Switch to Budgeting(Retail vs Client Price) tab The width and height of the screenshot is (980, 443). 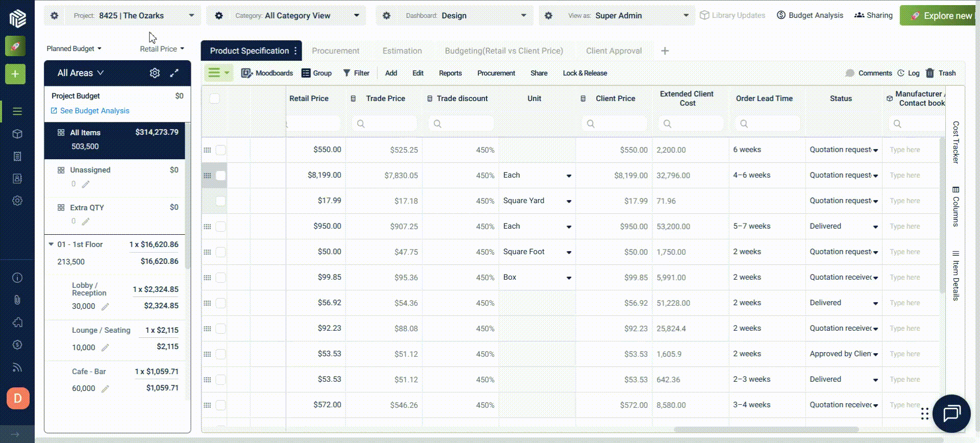click(x=504, y=51)
